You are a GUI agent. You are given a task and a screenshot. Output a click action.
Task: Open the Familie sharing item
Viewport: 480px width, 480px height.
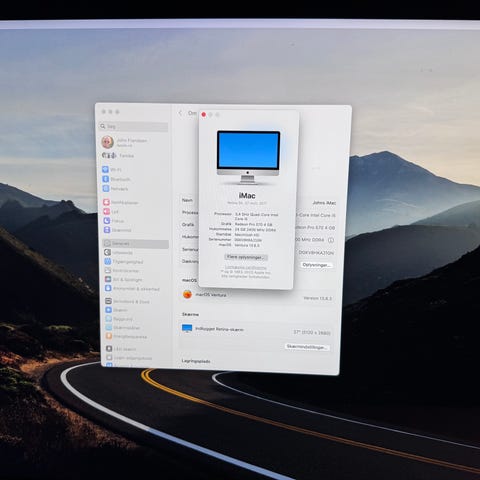pos(118,156)
